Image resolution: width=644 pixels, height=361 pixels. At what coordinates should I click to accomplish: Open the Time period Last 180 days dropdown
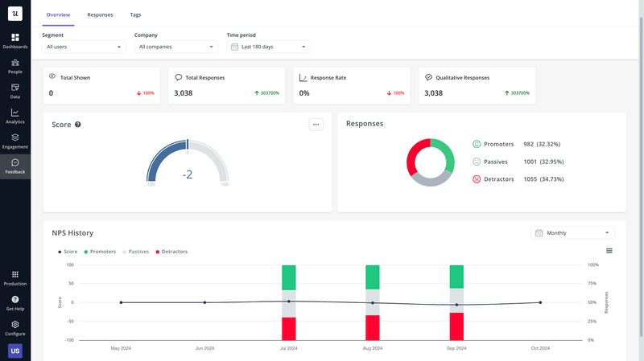pos(268,47)
